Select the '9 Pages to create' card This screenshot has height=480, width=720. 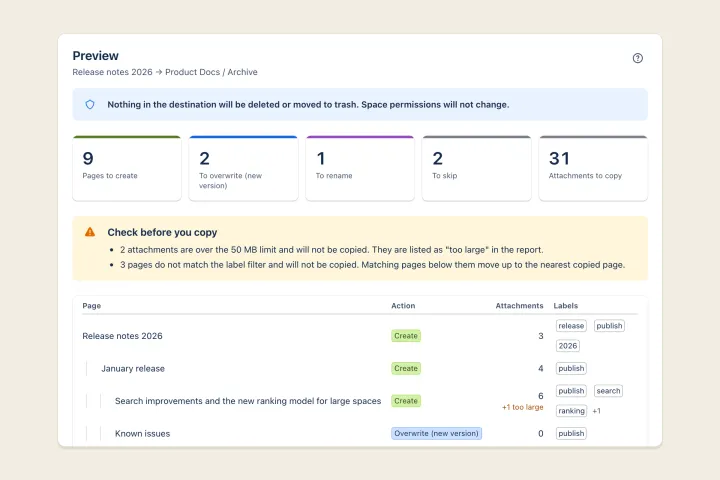click(127, 168)
